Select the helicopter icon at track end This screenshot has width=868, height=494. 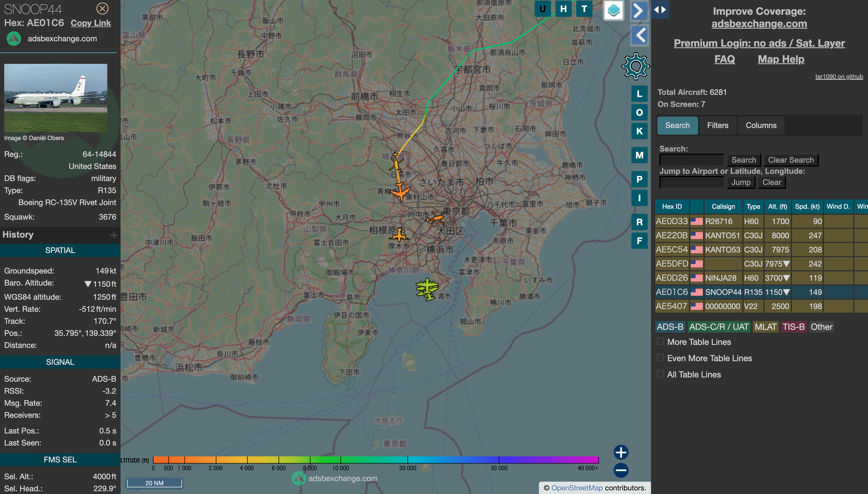pyautogui.click(x=396, y=162)
